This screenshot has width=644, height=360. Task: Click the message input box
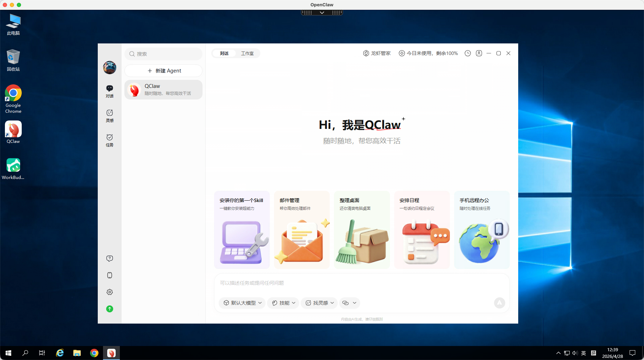click(362, 283)
